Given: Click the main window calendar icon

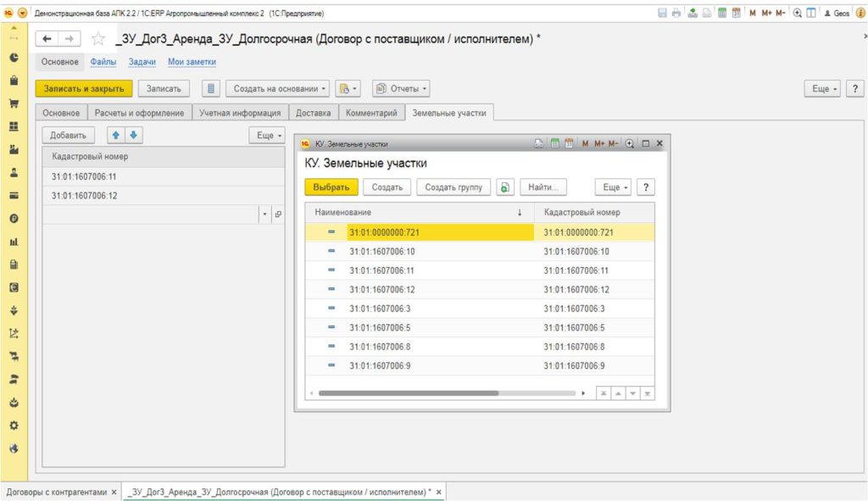Looking at the screenshot, I should (x=736, y=13).
